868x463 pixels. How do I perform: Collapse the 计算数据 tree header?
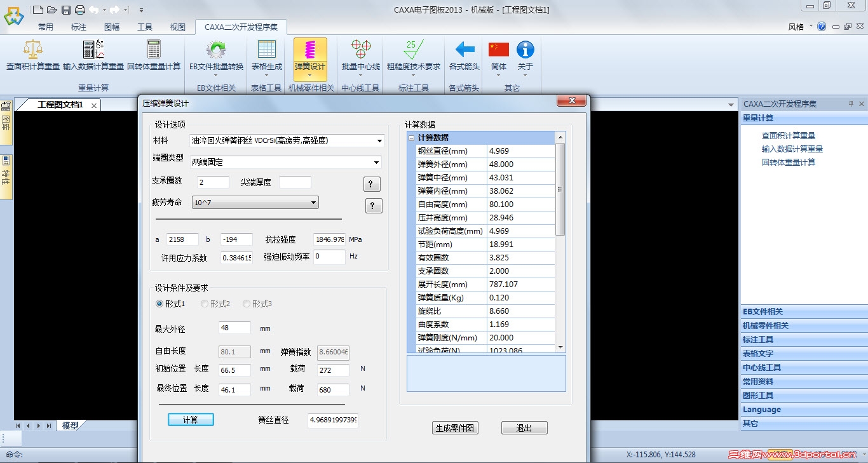(411, 138)
